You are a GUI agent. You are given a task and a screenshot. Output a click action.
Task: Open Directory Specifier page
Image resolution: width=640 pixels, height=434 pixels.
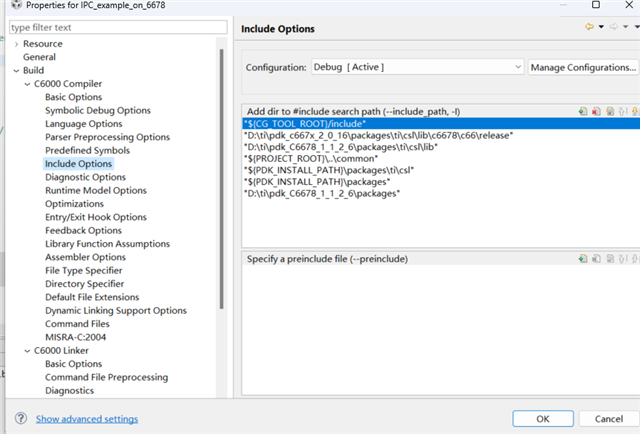pos(84,283)
